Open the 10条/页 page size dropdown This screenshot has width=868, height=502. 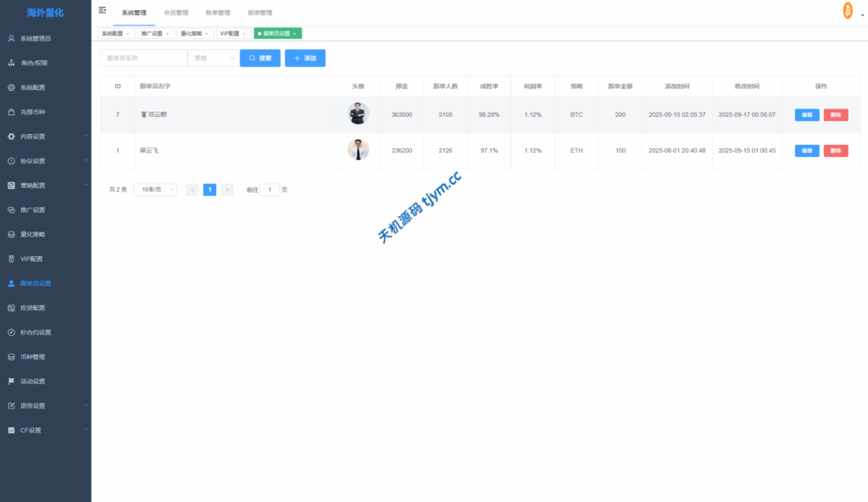click(x=155, y=190)
